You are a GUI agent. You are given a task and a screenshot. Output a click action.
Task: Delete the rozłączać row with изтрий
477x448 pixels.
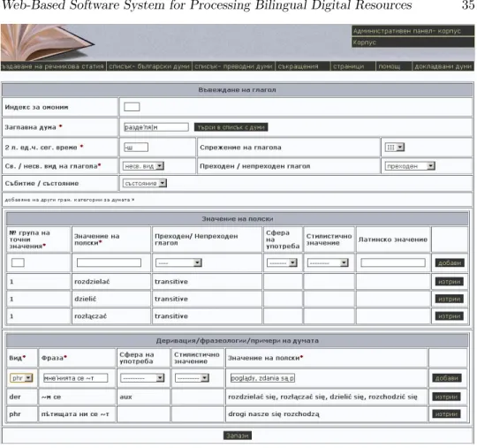[450, 316]
